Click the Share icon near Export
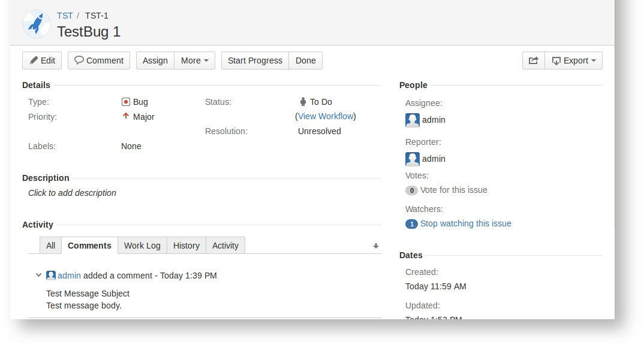 (533, 60)
